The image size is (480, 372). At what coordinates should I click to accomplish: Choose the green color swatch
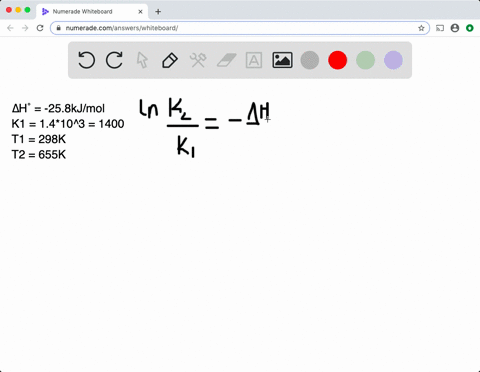[365, 60]
